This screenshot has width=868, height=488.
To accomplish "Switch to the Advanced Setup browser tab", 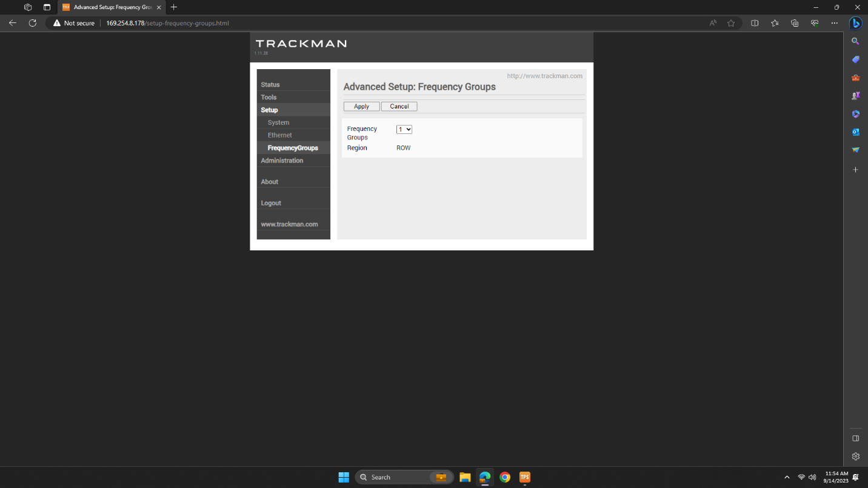I will coord(109,8).
